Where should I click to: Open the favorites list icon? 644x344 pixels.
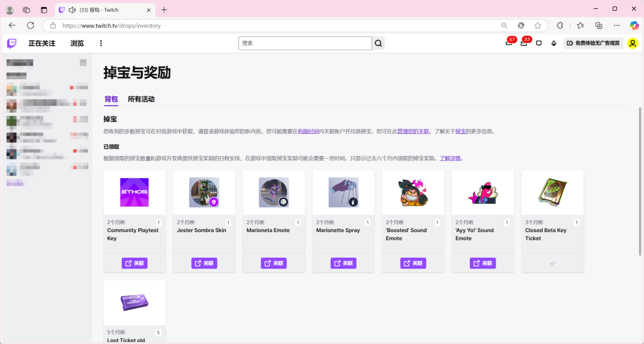coord(580,25)
